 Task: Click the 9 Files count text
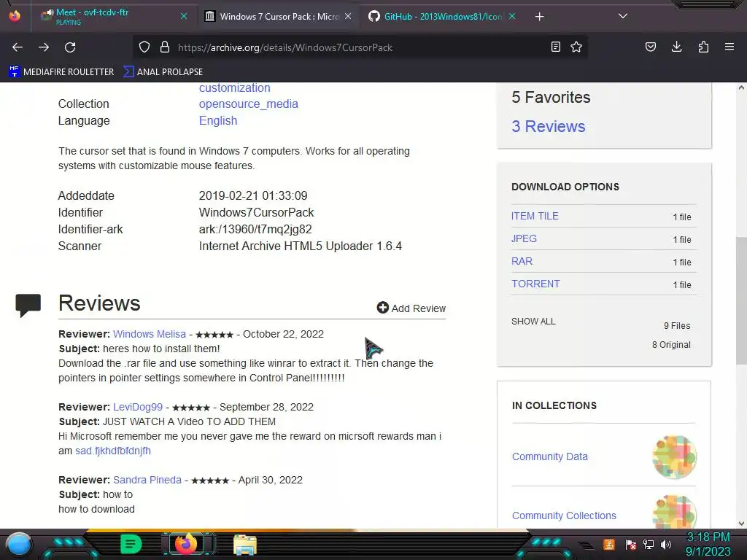point(677,326)
